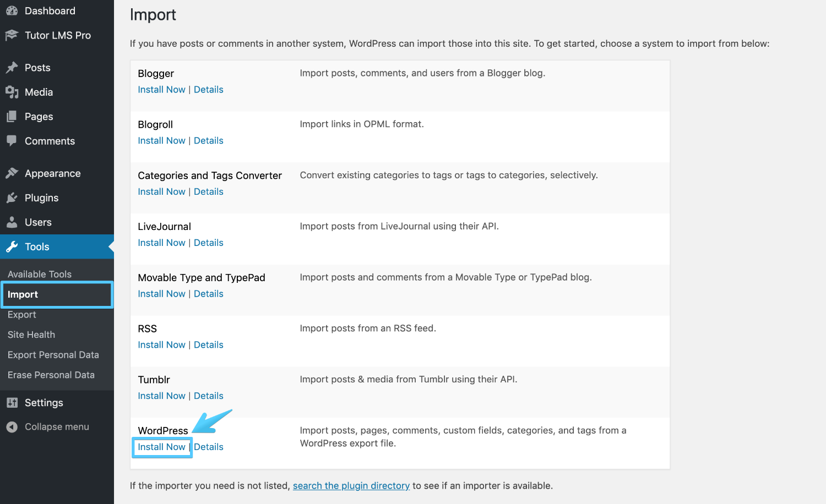Click the Posts pushpin icon
The height and width of the screenshot is (504, 826).
click(12, 68)
